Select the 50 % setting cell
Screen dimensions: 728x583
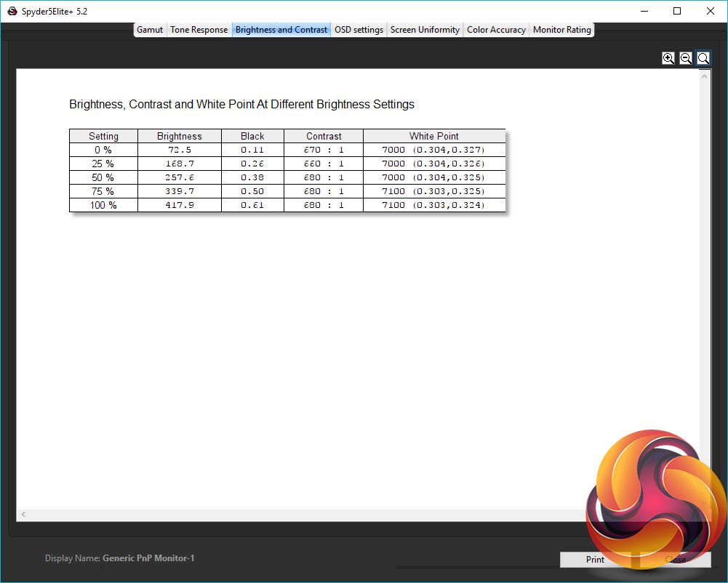click(x=103, y=177)
